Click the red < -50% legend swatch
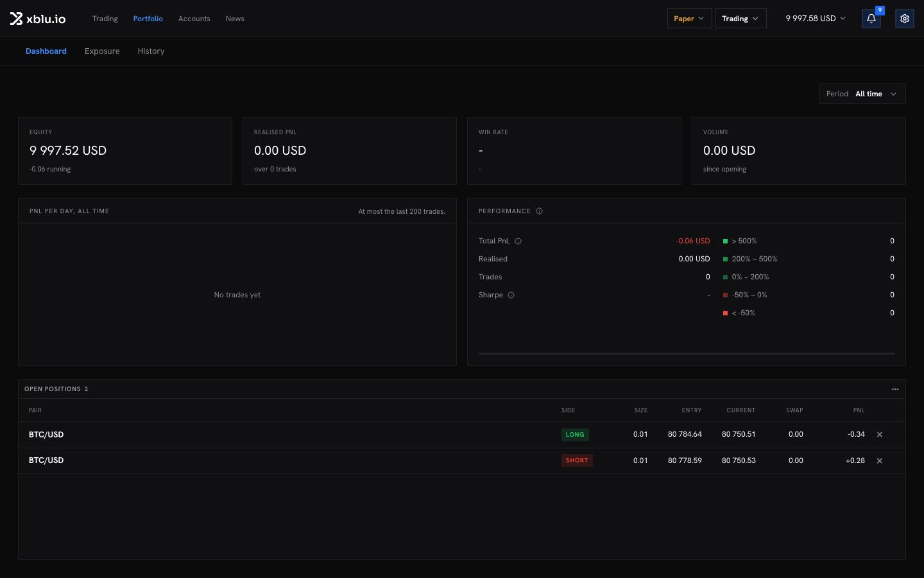The width and height of the screenshot is (924, 578). click(725, 313)
